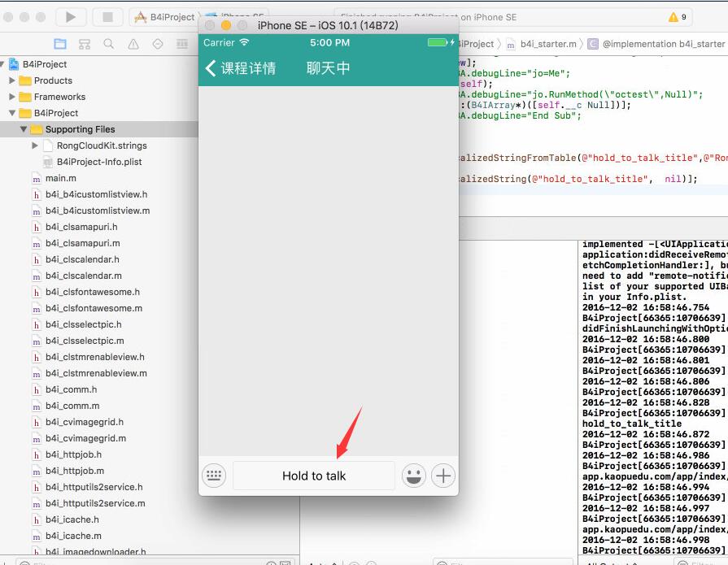
Task: Open b4i_clsselectpic.h
Action: [x=84, y=324]
